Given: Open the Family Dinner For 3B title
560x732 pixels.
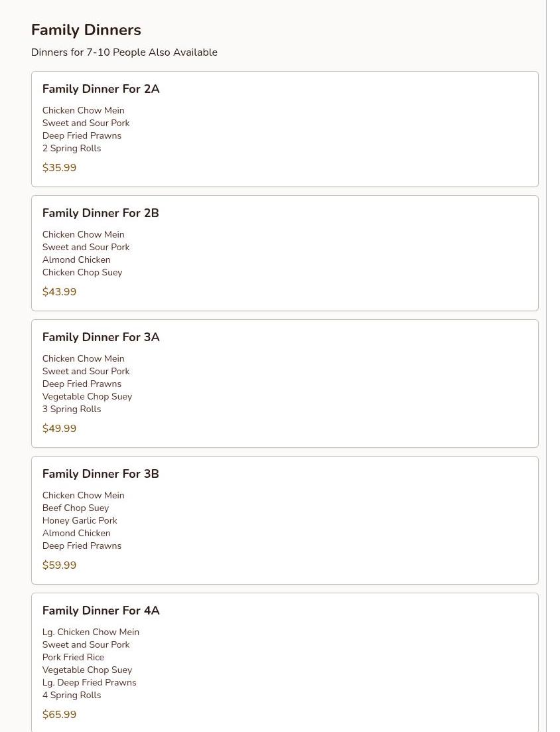Looking at the screenshot, I should (101, 474).
